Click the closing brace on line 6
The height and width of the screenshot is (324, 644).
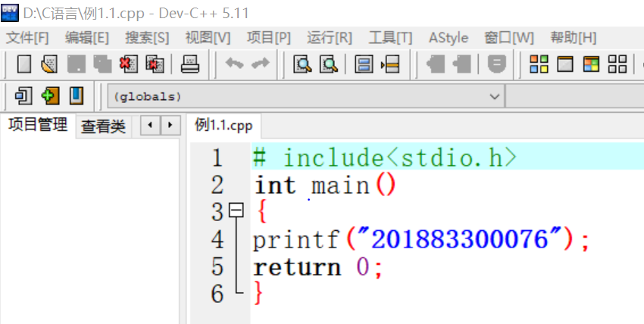(x=258, y=293)
